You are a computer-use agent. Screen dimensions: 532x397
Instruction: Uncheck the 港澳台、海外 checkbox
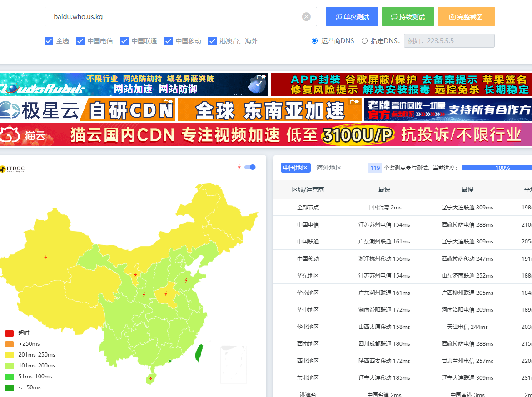213,41
